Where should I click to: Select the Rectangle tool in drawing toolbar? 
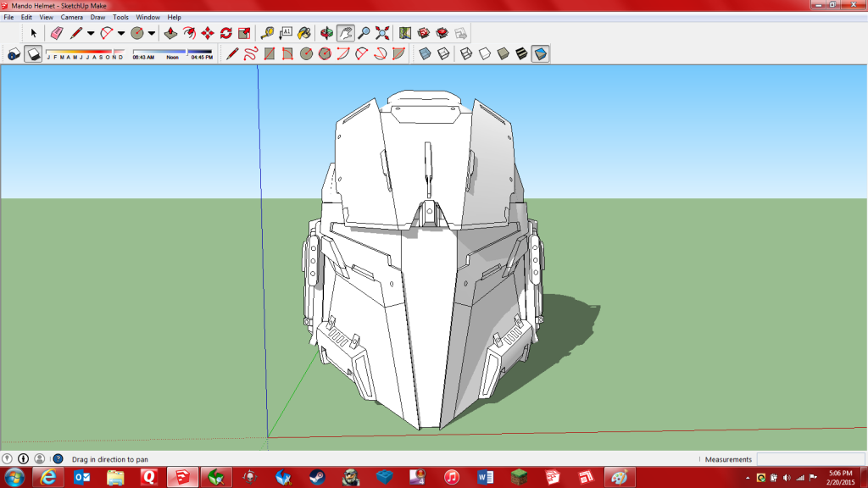tap(269, 53)
